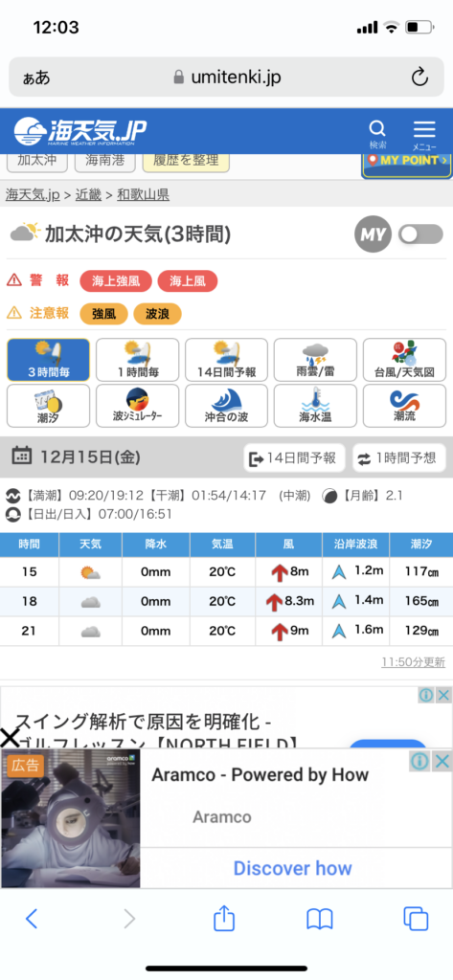Open the search magnifier icon
This screenshot has height=980, width=453.
[377, 129]
